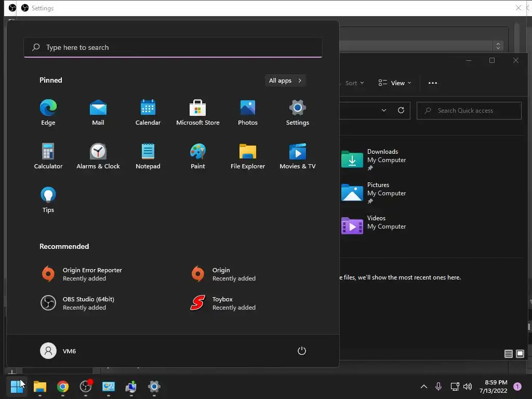The width and height of the screenshot is (532, 399).
Task: Open the Edge browser from pinned apps
Action: [48, 112]
